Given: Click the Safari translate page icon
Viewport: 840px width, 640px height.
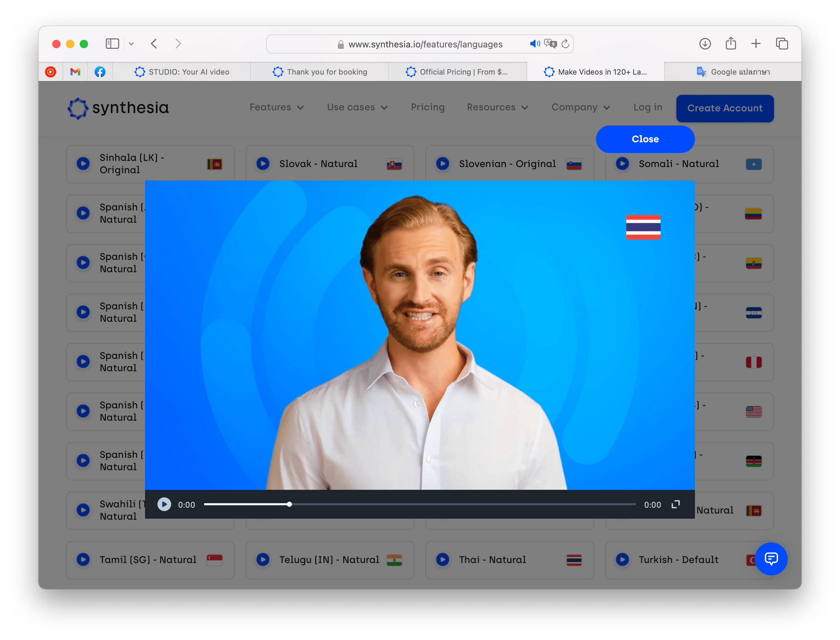Looking at the screenshot, I should pos(550,44).
